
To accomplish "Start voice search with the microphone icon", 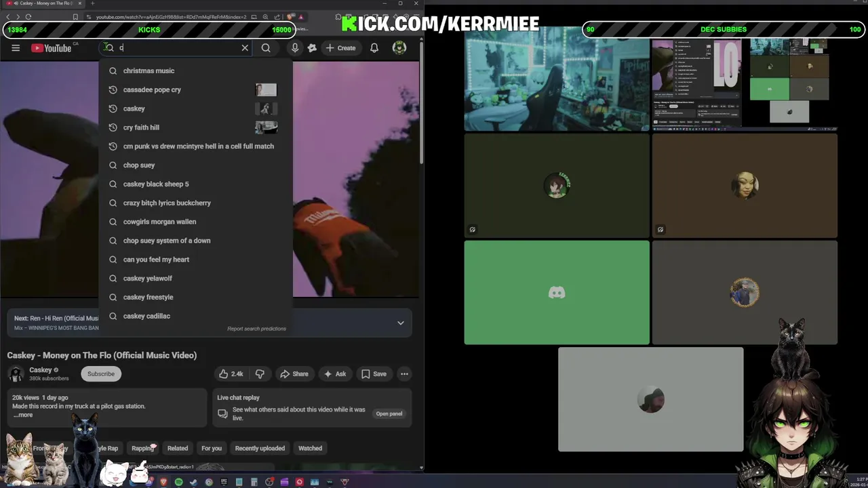I will [x=295, y=48].
